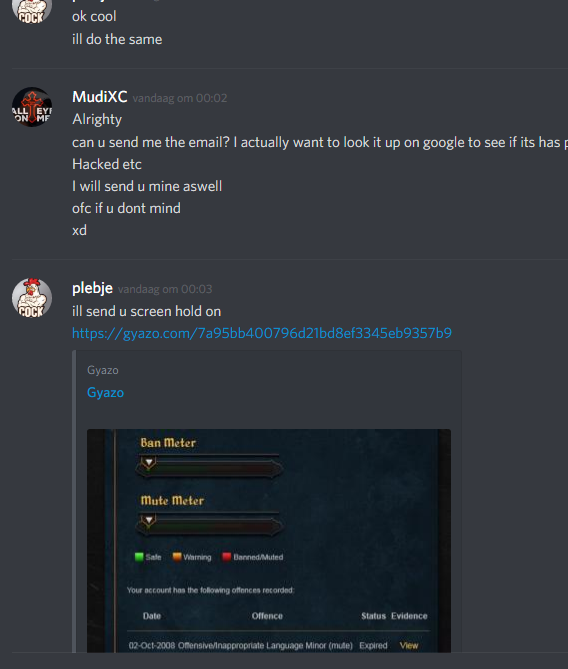The height and width of the screenshot is (669, 568).
Task: Click the Ban Meter heading in preview
Action: 168,443
